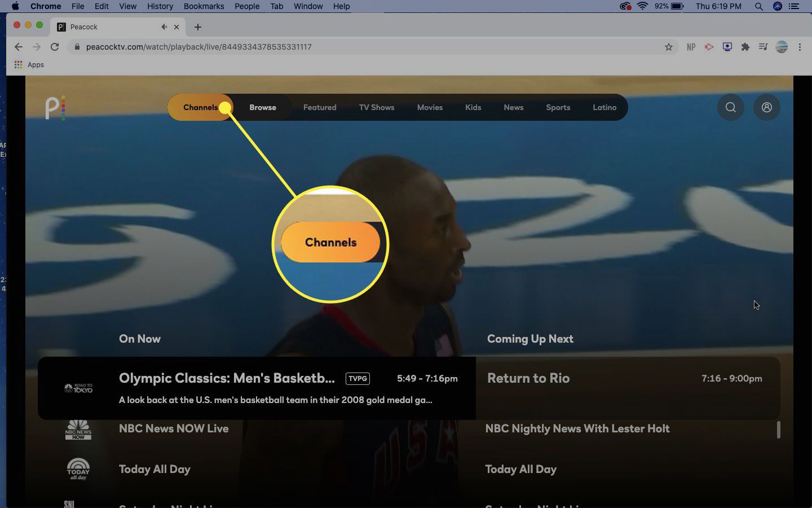
Task: Open the Apps shortcut in bookmarks bar
Action: pos(29,64)
